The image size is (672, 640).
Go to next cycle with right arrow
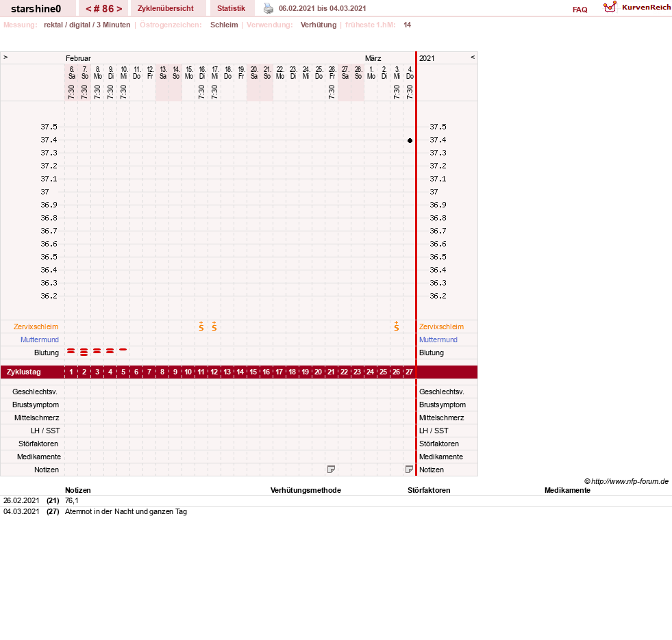pyautogui.click(x=119, y=9)
